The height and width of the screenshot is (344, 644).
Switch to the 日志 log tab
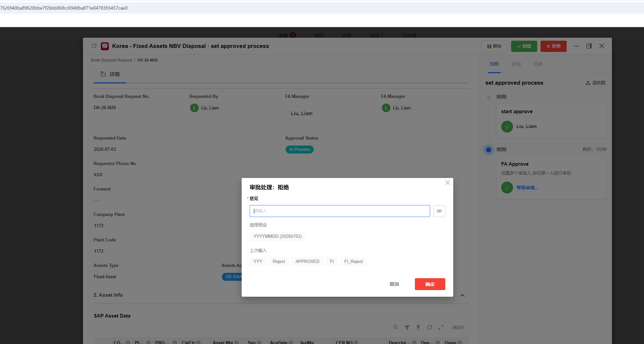538,64
